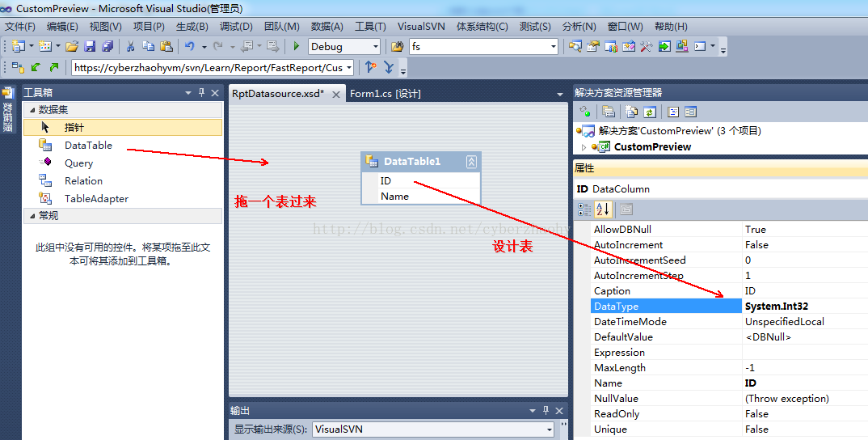Screen dimensions: 868x440
Task: Click the New Project toolbar icon
Action: click(19, 47)
